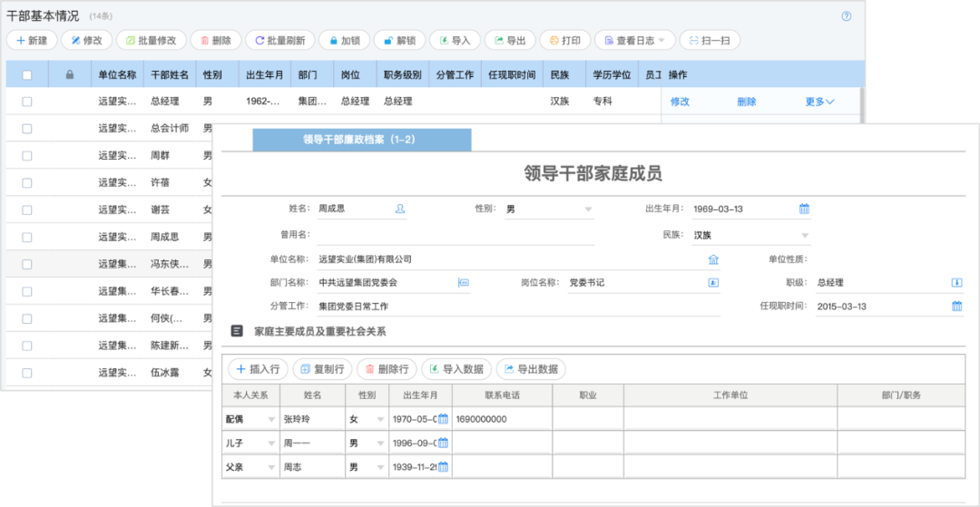
Task: Click 任现职时间 column header
Action: (x=512, y=75)
